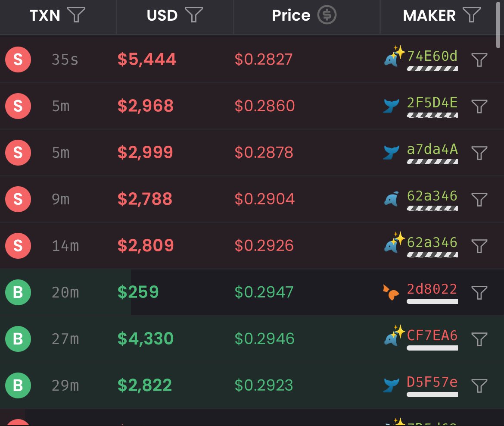
Task: Open the USD column filter
Action: (194, 15)
